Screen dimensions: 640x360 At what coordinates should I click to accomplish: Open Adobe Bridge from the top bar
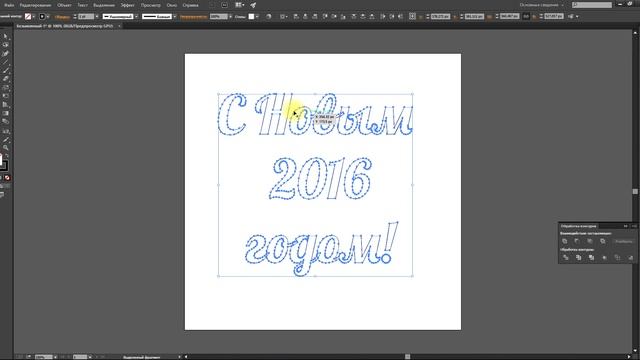[224, 5]
